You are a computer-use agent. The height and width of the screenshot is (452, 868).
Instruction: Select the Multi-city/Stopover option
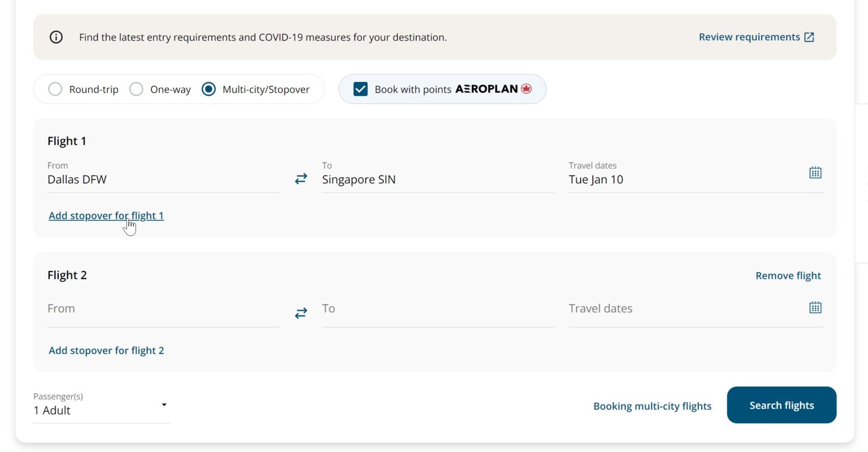209,89
